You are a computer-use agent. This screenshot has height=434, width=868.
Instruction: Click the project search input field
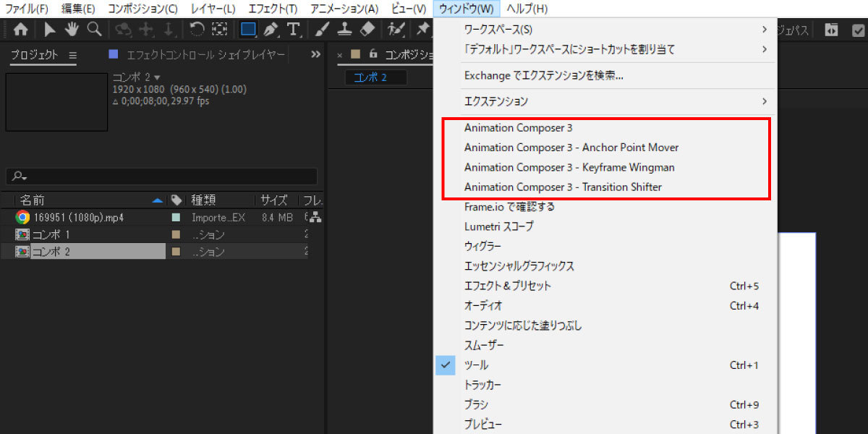[162, 176]
